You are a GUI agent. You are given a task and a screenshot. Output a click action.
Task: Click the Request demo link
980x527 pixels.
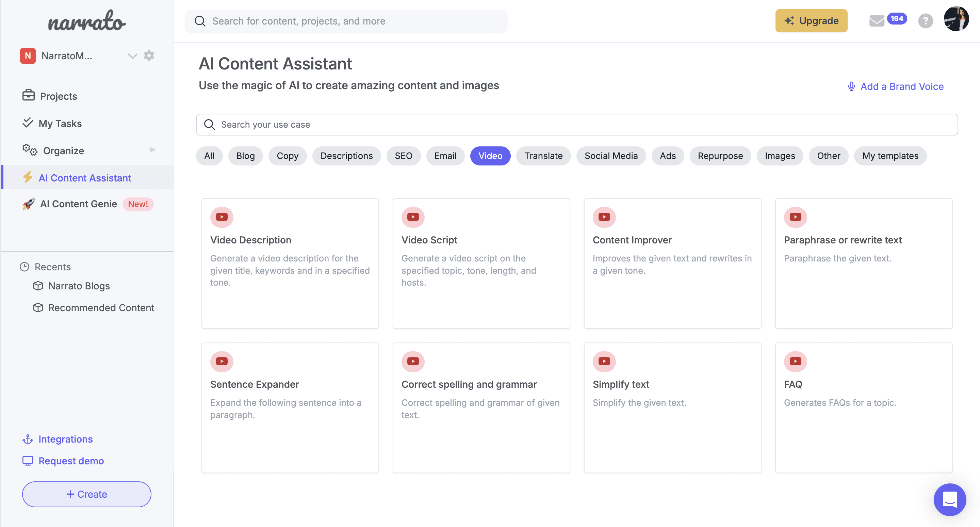pyautogui.click(x=71, y=461)
